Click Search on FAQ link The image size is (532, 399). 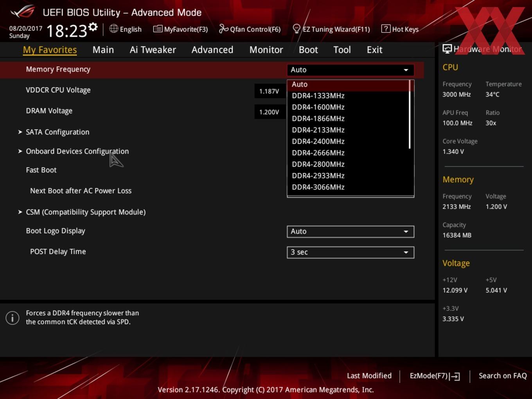point(503,376)
